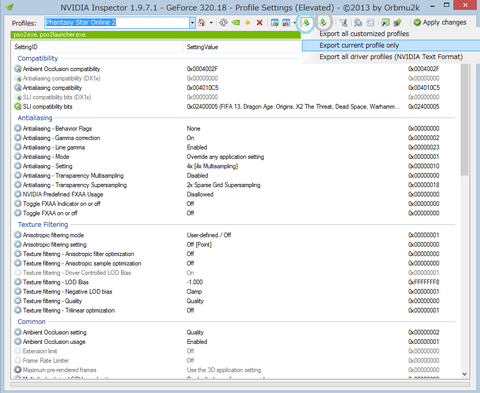Restore NVIDIA defaults with green logo icon
Viewport: 480px width, 393px height.
[x=236, y=23]
